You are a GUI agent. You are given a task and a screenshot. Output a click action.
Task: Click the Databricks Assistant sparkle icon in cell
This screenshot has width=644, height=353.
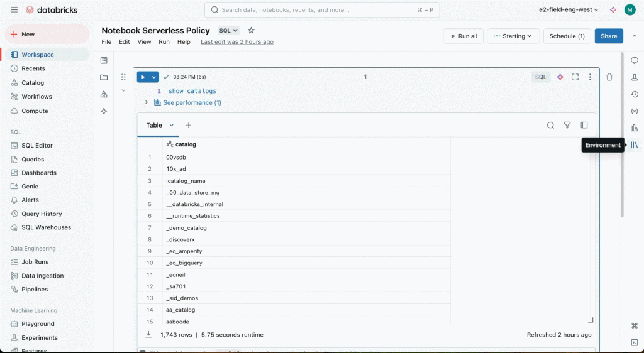pos(560,77)
